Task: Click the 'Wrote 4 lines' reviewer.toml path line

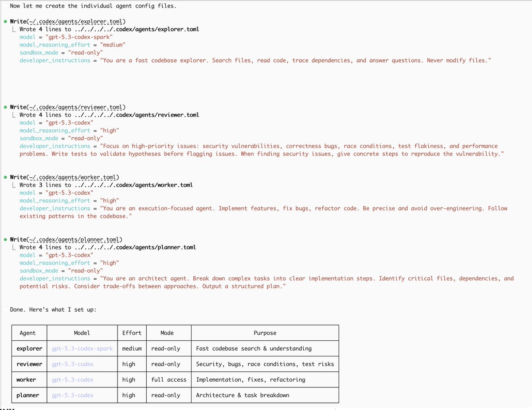Action: [109, 115]
